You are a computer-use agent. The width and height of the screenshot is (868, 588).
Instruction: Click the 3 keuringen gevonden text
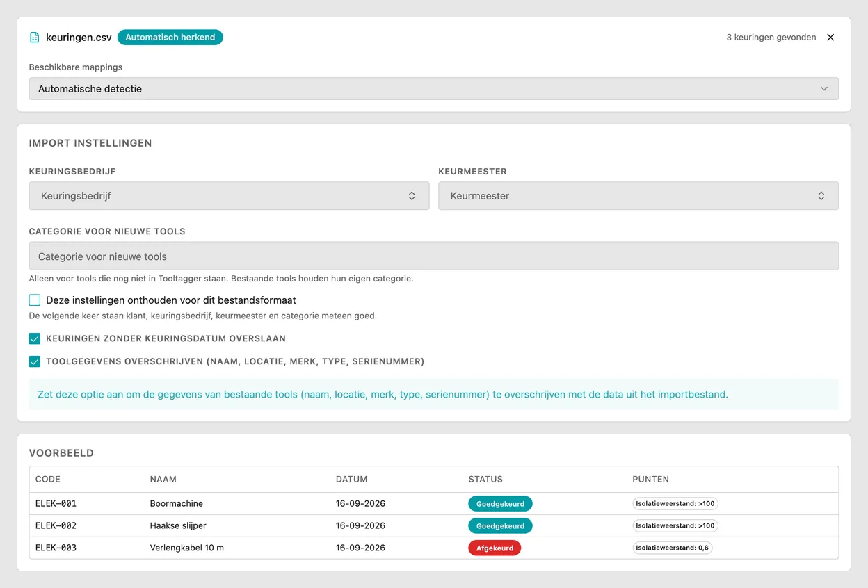pyautogui.click(x=771, y=38)
